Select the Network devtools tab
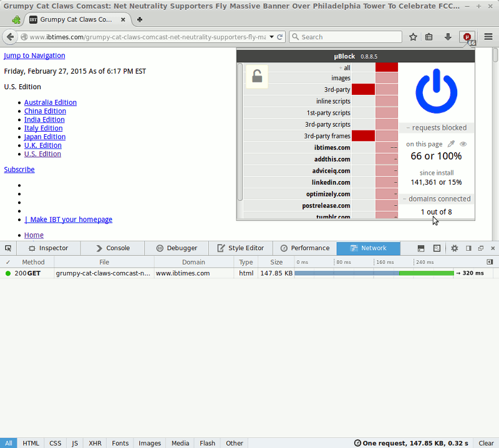The width and height of the screenshot is (499, 448). pyautogui.click(x=369, y=248)
